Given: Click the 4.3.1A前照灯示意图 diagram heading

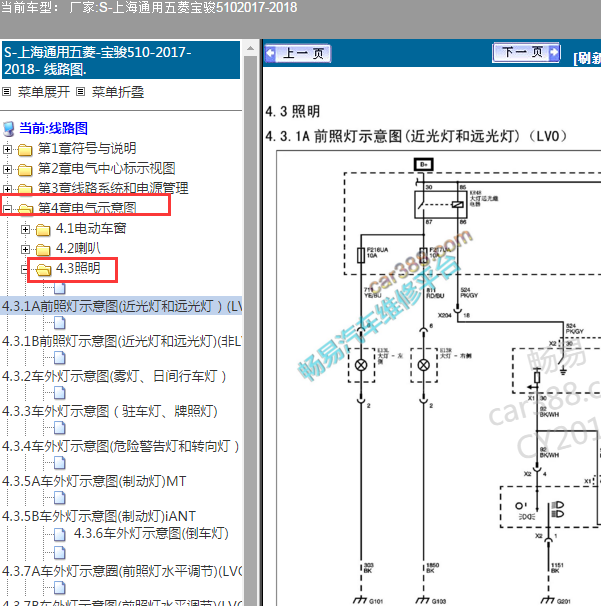Looking at the screenshot, I should pyautogui.click(x=416, y=136).
